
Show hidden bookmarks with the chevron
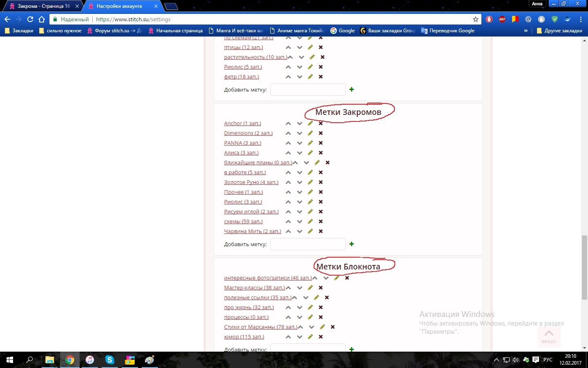click(x=526, y=31)
